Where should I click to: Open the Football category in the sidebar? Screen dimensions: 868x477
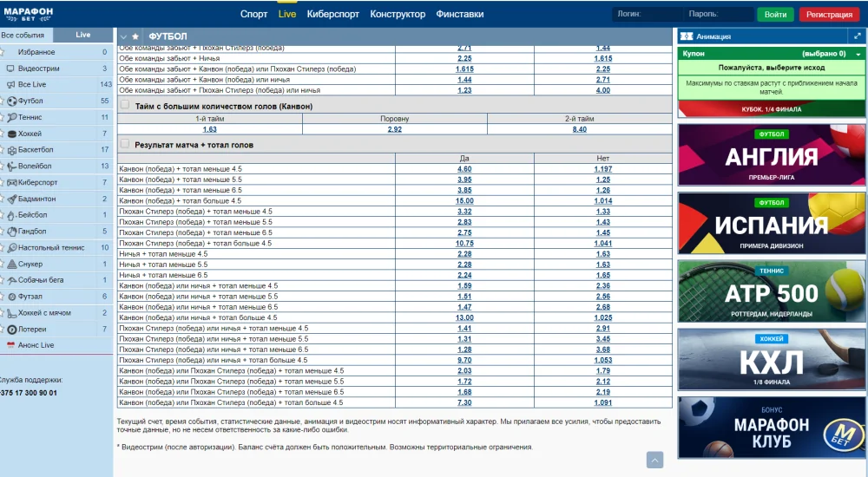click(30, 101)
